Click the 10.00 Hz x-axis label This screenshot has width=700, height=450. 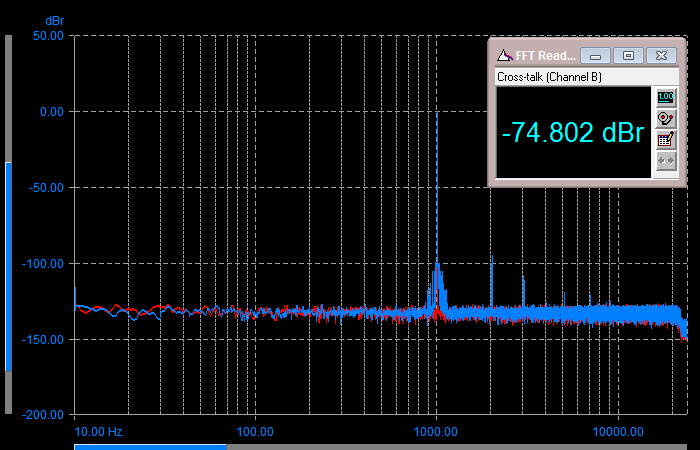(x=98, y=432)
